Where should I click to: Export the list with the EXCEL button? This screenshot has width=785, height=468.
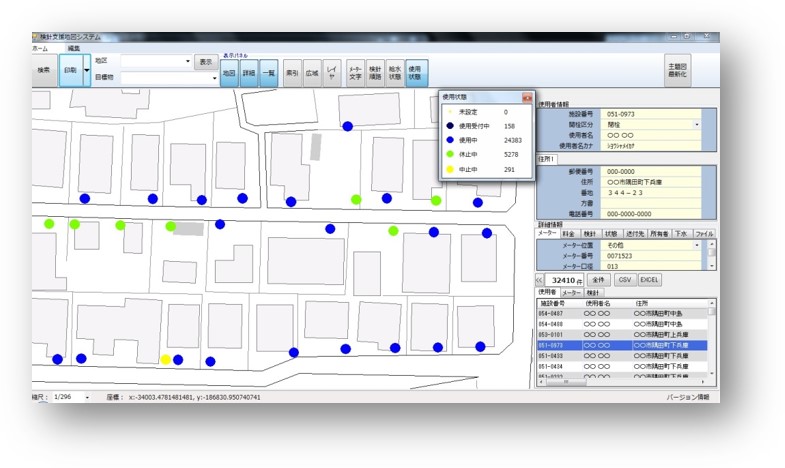click(649, 280)
